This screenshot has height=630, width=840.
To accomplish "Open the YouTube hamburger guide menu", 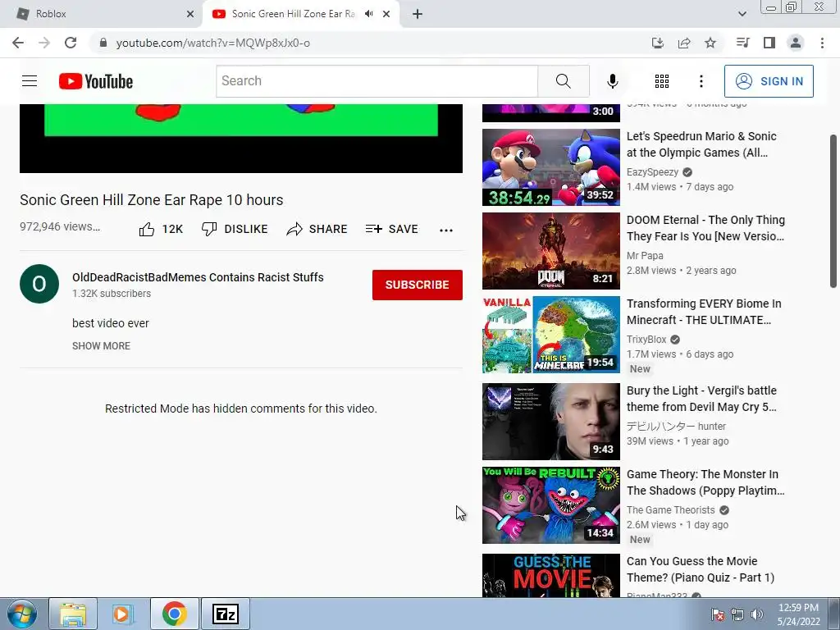I will point(30,81).
